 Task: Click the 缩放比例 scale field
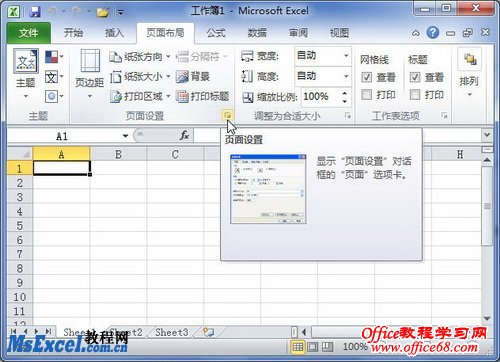coord(320,97)
